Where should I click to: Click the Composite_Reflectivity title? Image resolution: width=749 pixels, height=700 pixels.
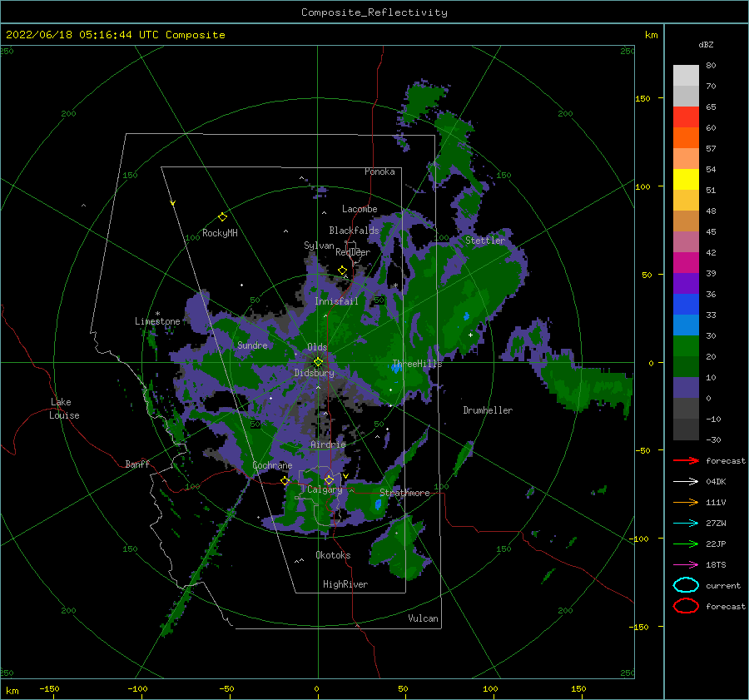pos(374,12)
